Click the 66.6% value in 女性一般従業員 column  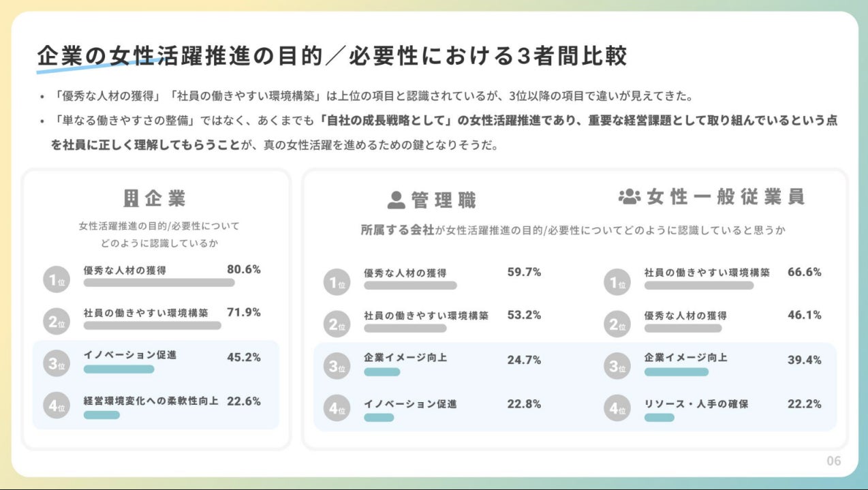coord(805,272)
